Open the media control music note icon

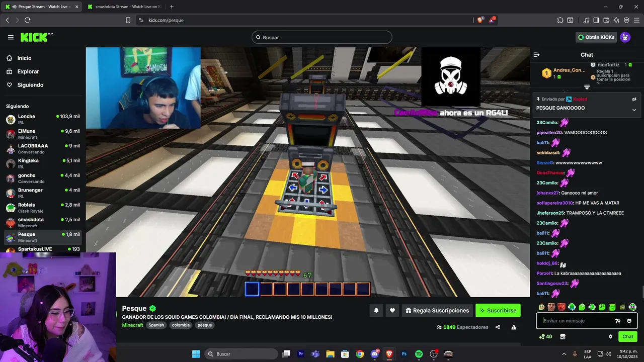point(586,20)
